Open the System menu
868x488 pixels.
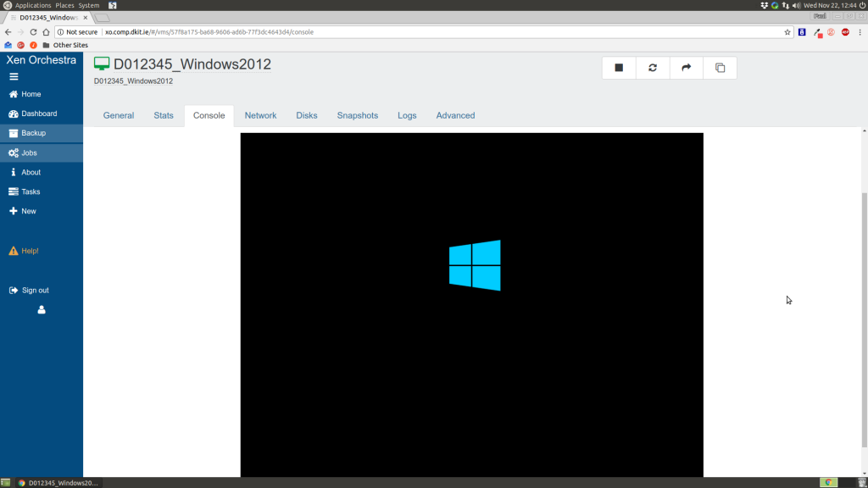click(x=88, y=5)
